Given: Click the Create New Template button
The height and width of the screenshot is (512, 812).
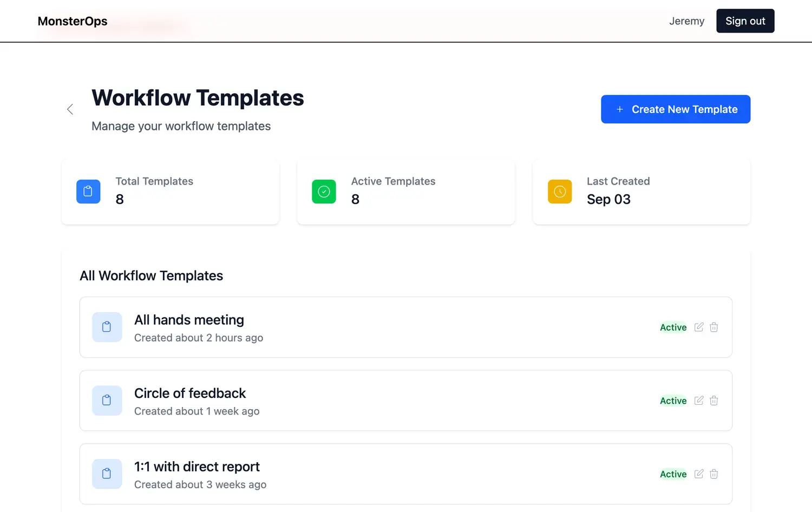Looking at the screenshot, I should click(676, 109).
